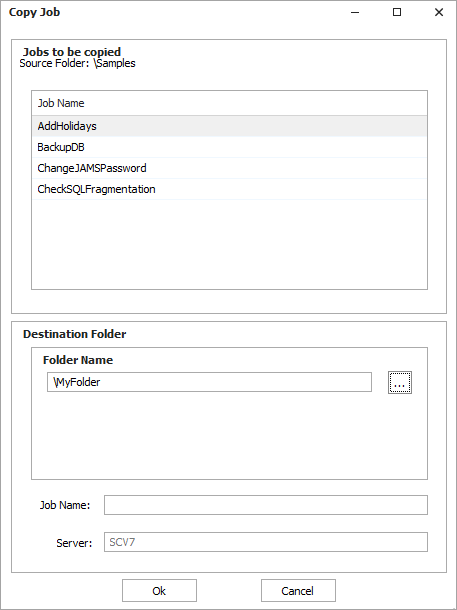Image resolution: width=457 pixels, height=610 pixels.
Task: Open the folder browse ellipsis button
Action: [x=399, y=382]
